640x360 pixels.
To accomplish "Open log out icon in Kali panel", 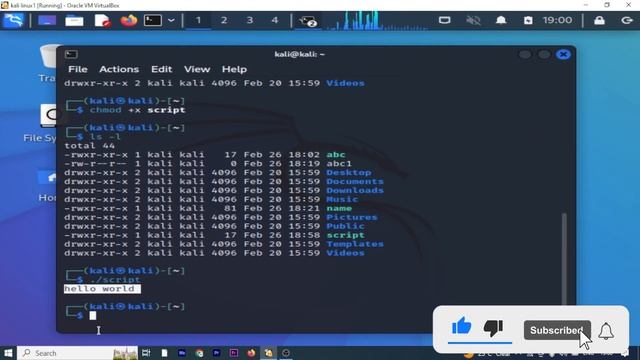I will (627, 20).
